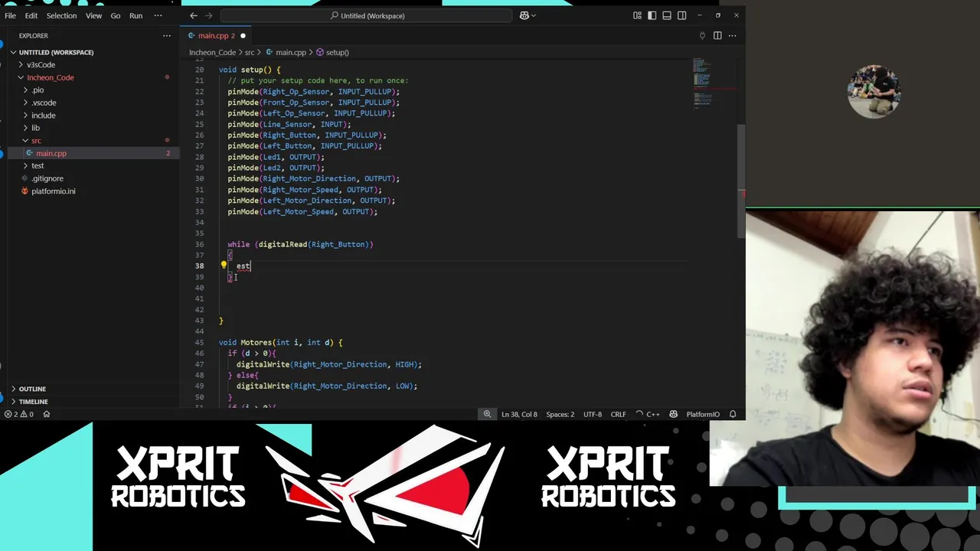Place the cursor on line 36 while statement

point(300,244)
